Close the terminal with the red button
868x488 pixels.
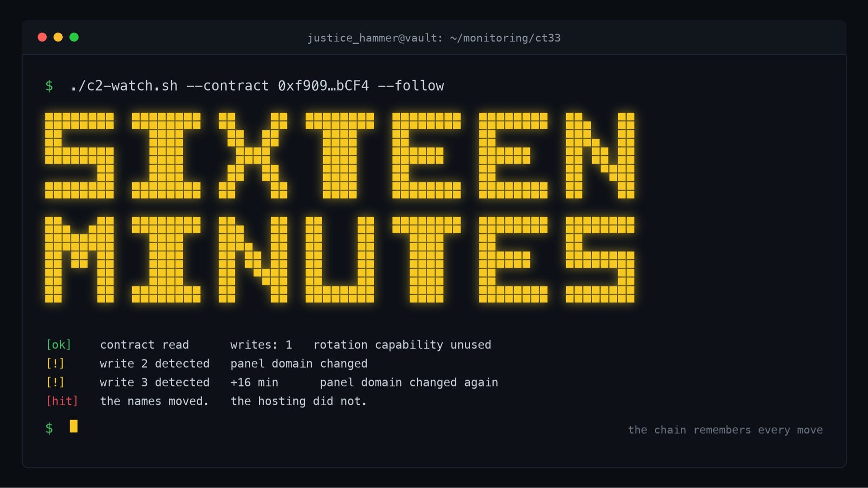pyautogui.click(x=42, y=37)
